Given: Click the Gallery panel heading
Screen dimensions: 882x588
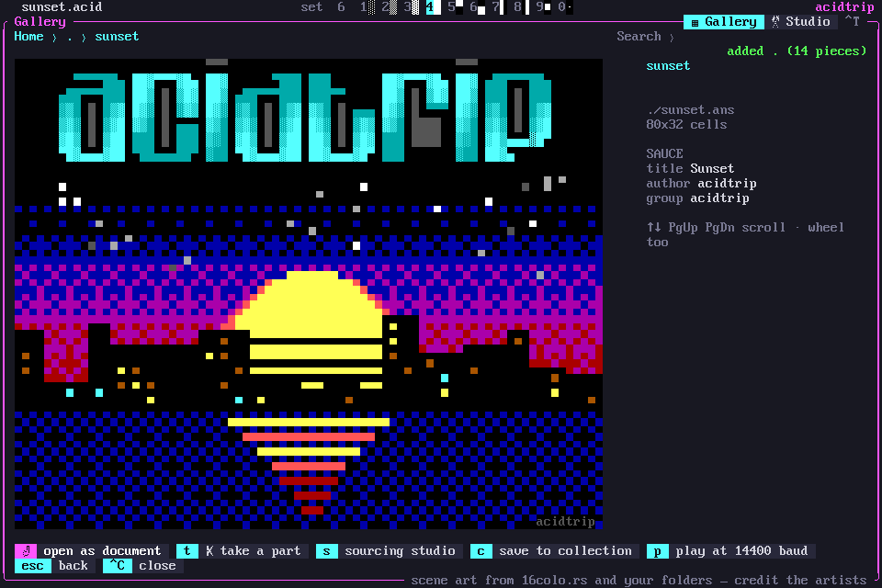Looking at the screenshot, I should 40,22.
